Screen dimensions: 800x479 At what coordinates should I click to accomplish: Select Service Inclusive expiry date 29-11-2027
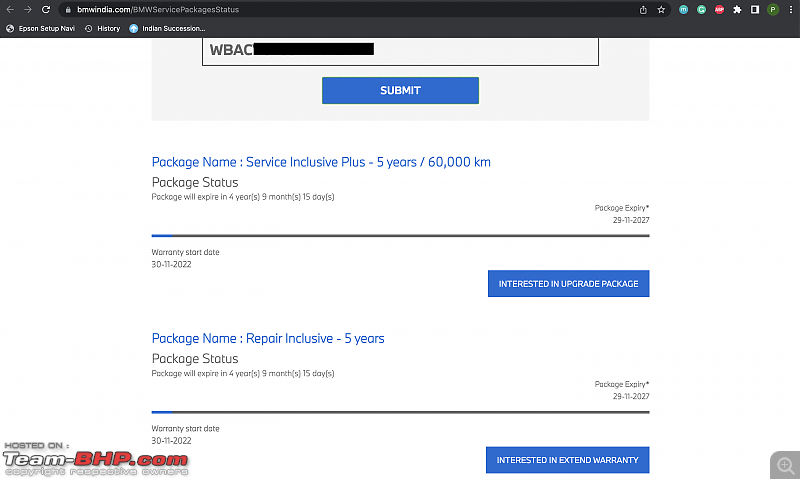(631, 220)
